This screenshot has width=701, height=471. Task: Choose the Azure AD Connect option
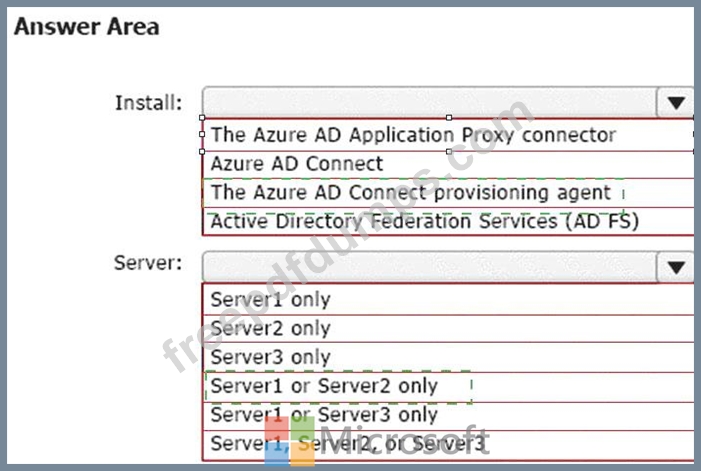(x=297, y=163)
